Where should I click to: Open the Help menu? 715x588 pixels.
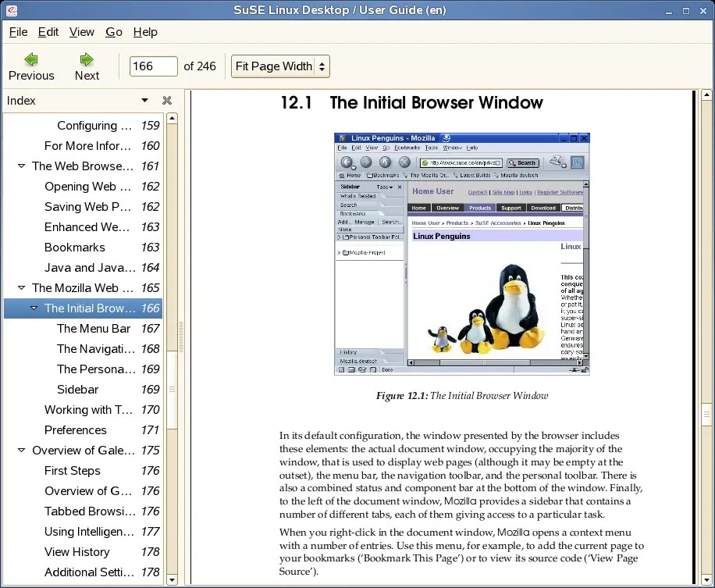pos(145,32)
